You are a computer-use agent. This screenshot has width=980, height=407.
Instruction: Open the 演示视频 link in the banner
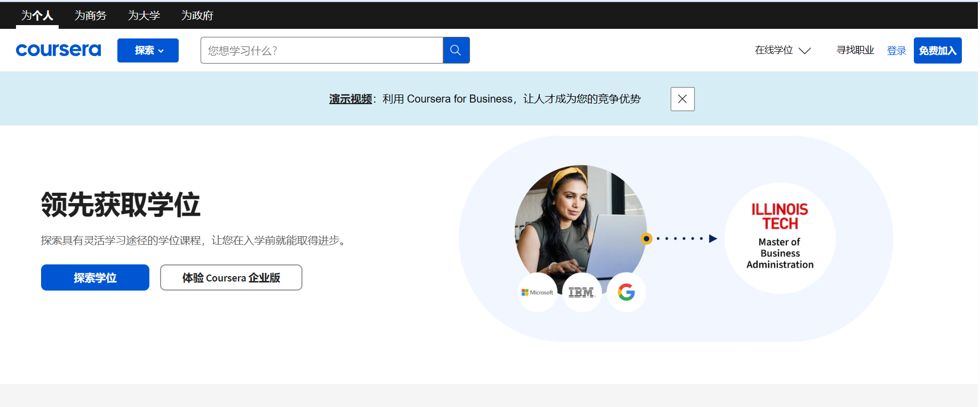350,99
